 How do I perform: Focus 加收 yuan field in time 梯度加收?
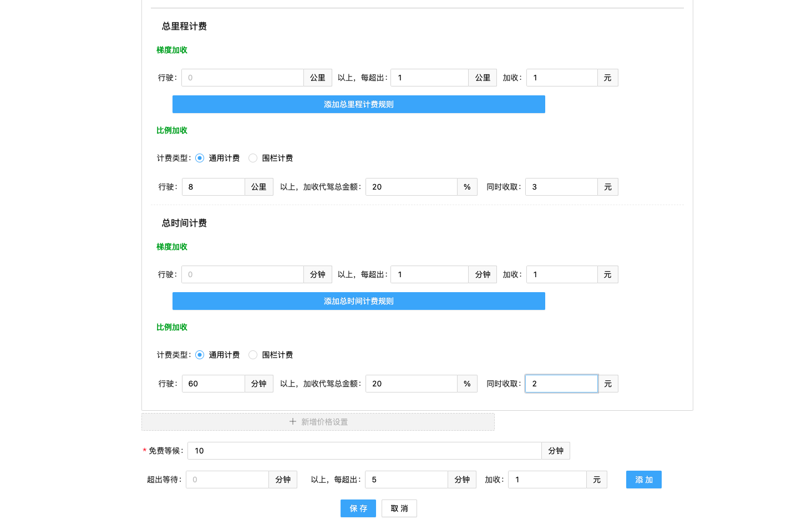coord(562,274)
